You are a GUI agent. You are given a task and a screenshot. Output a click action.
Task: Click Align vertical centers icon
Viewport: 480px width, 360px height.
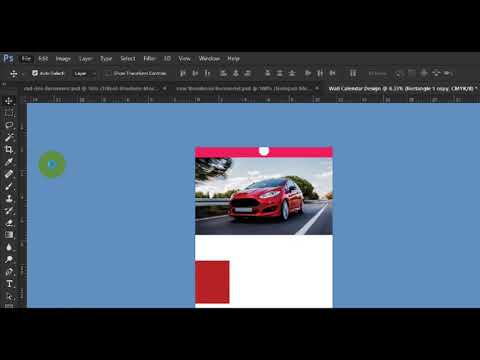coord(195,73)
